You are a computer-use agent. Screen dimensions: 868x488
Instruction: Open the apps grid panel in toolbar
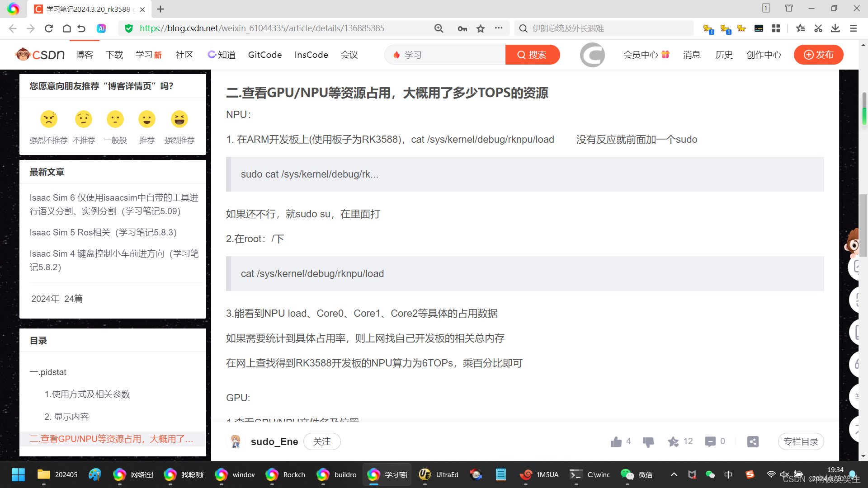tap(776, 28)
